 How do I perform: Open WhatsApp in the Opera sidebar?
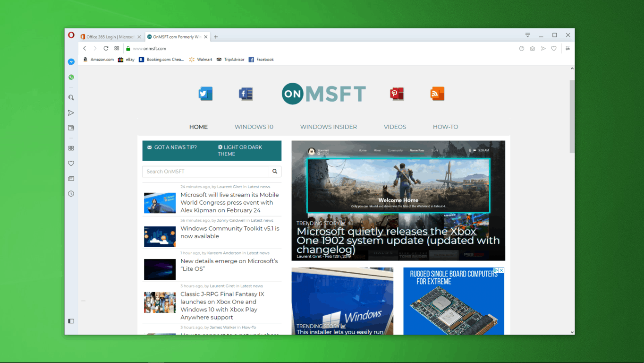[71, 77]
